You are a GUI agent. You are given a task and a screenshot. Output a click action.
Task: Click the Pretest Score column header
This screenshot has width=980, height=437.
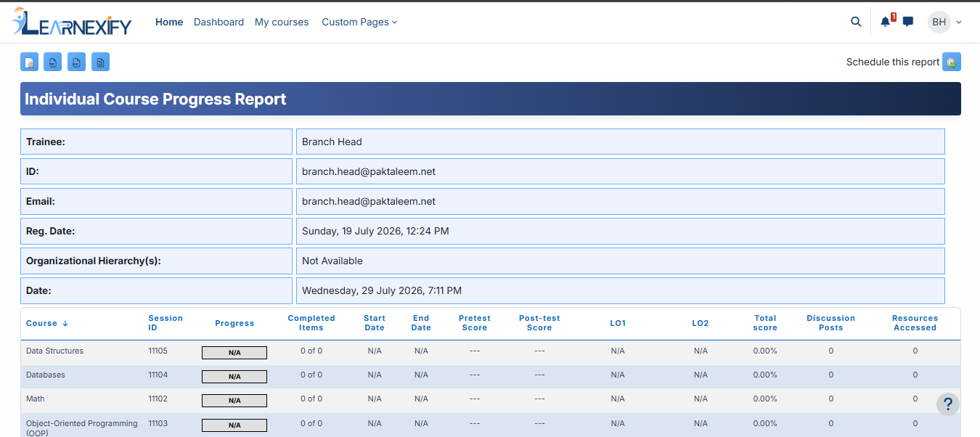(x=475, y=323)
